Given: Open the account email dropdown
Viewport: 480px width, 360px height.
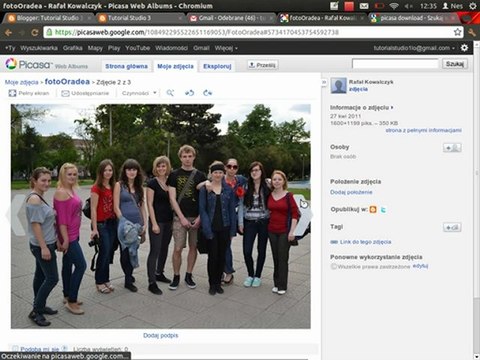Looking at the screenshot, I should coord(414,48).
